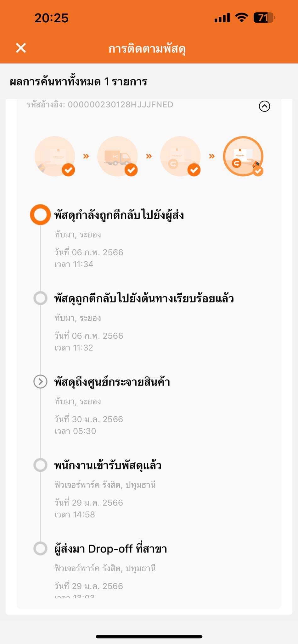Tap the battery indicator in status bar
Image resolution: width=298 pixels, height=644 pixels.
coord(264,18)
